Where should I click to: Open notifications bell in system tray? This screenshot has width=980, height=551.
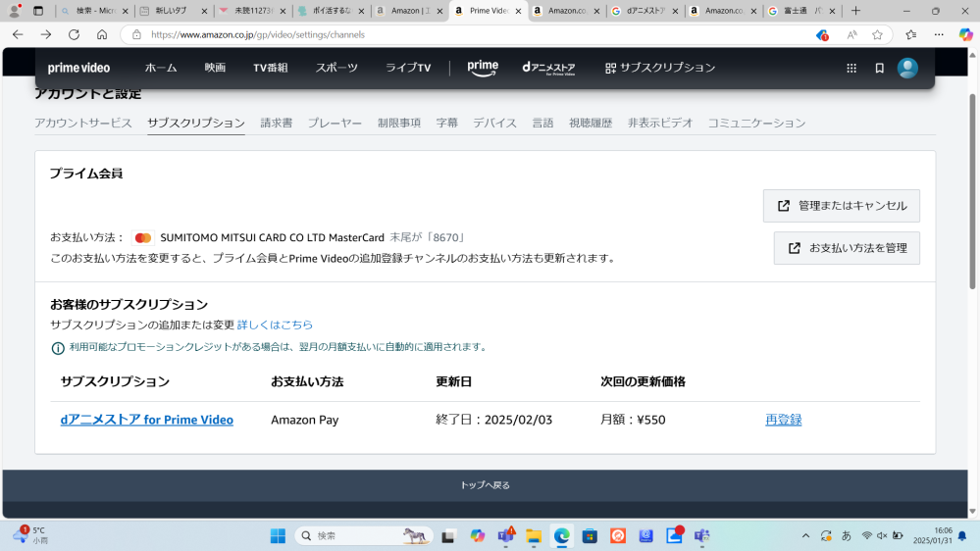pyautogui.click(x=962, y=536)
